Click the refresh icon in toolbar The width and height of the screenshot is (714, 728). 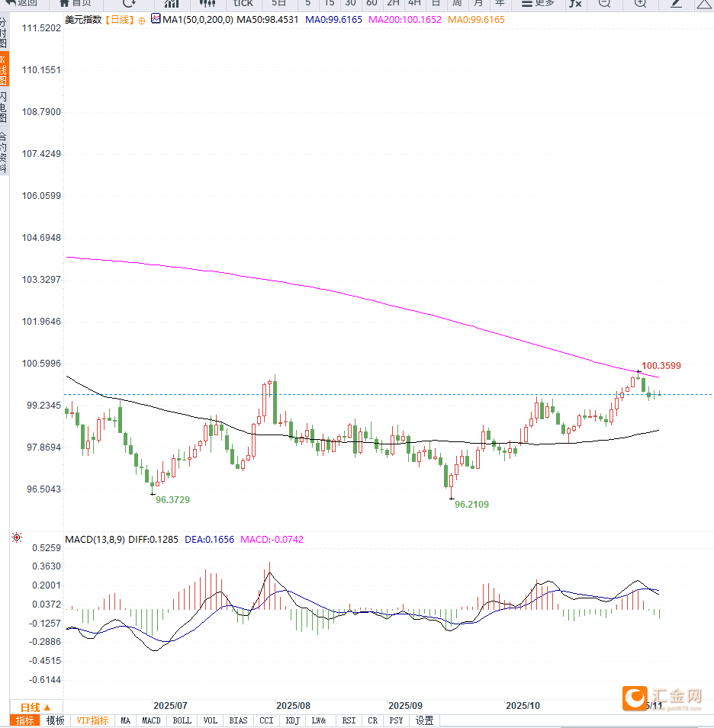[129, 3]
